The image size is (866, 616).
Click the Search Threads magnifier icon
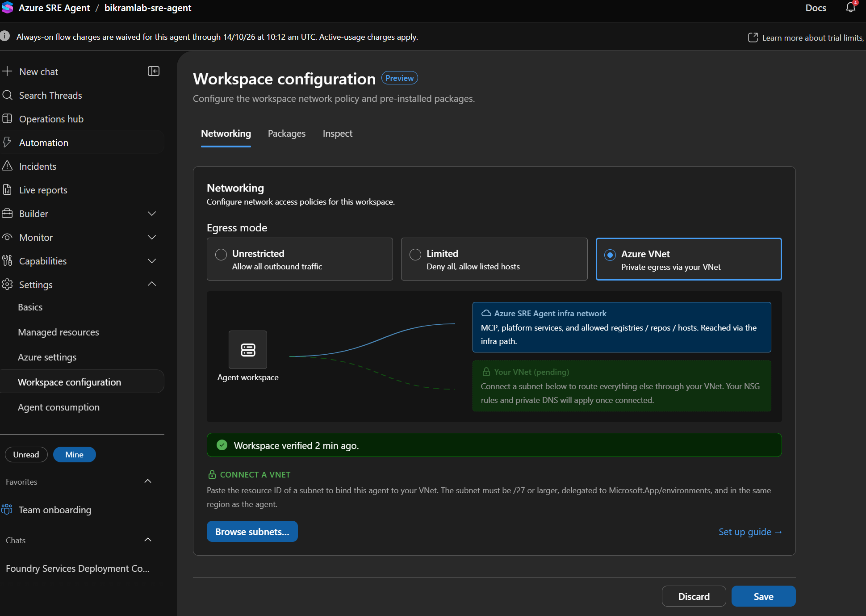(7, 95)
